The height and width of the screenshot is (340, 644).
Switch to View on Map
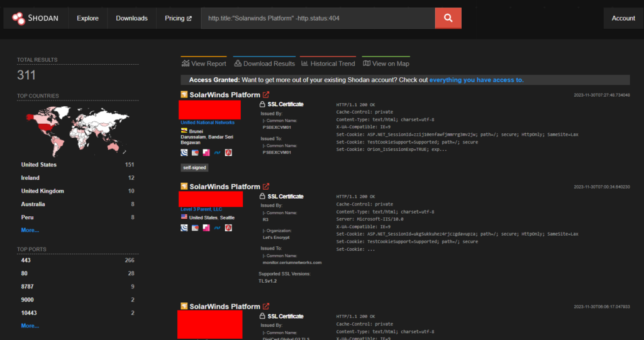pos(386,63)
